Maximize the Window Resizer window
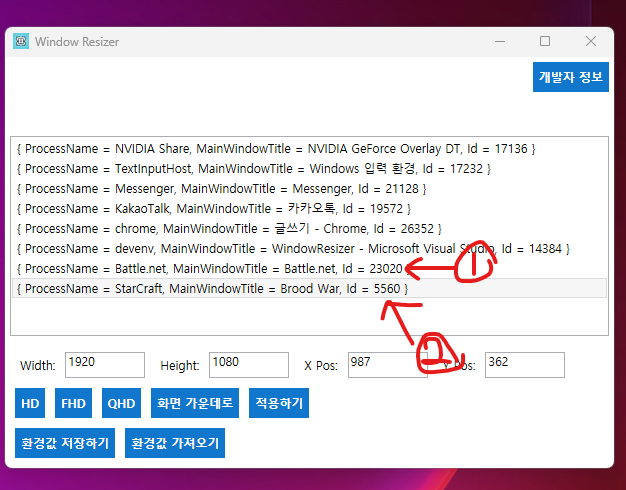The width and height of the screenshot is (626, 490). (545, 41)
